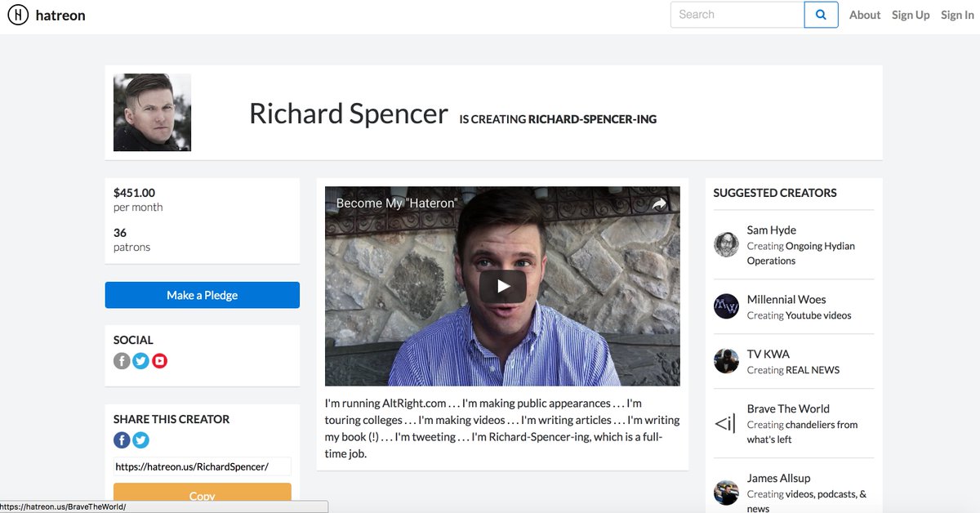Open the Sign In page

[957, 15]
